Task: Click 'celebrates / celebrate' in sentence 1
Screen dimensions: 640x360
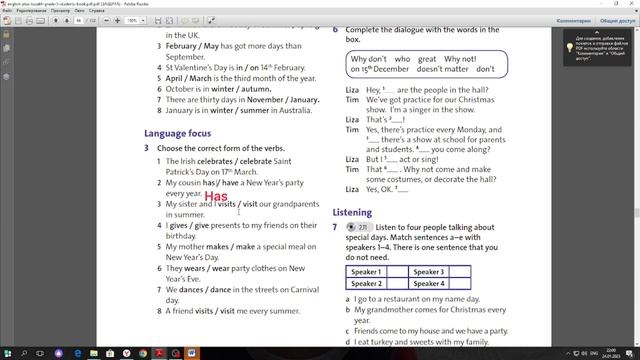Action: [234, 161]
